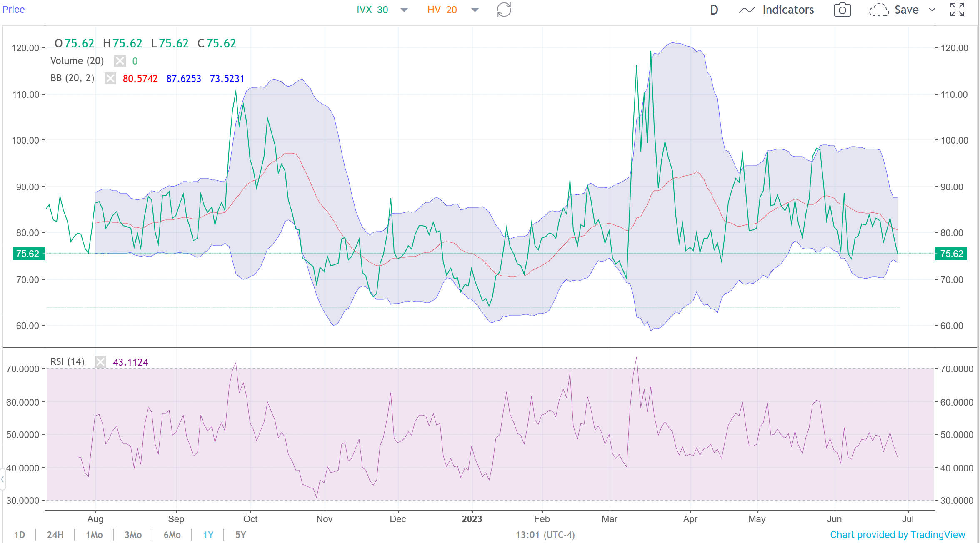Select the 1Y time range
This screenshot has width=980, height=543.
pyautogui.click(x=208, y=535)
